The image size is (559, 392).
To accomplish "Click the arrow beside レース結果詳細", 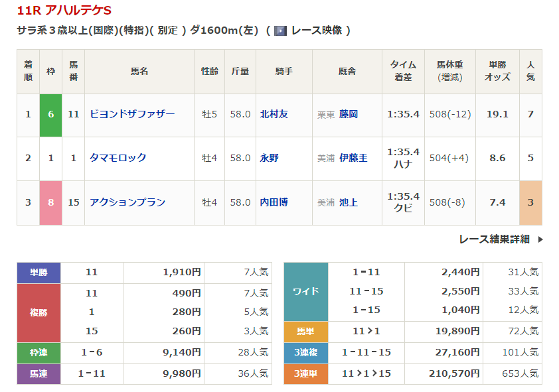I will pos(540,239).
